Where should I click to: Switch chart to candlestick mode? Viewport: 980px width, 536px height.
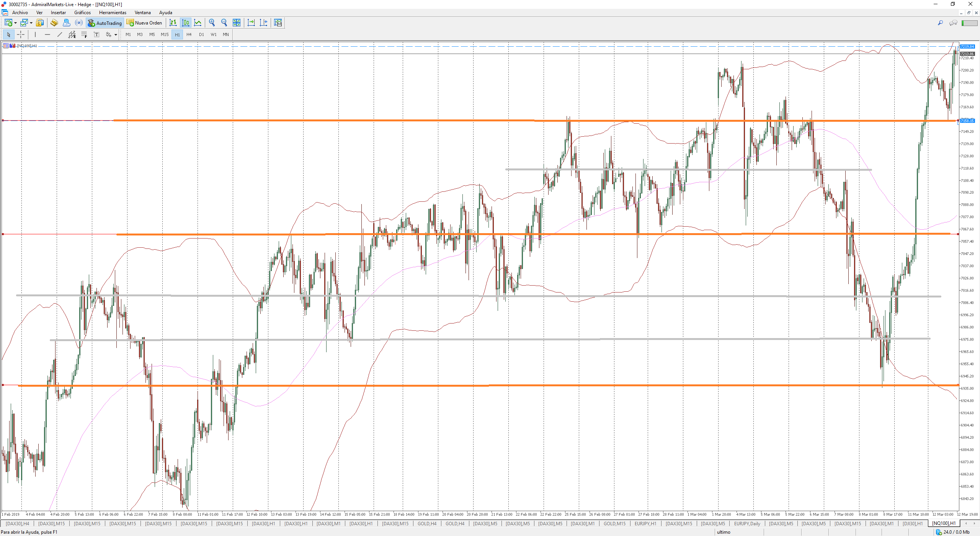click(186, 23)
